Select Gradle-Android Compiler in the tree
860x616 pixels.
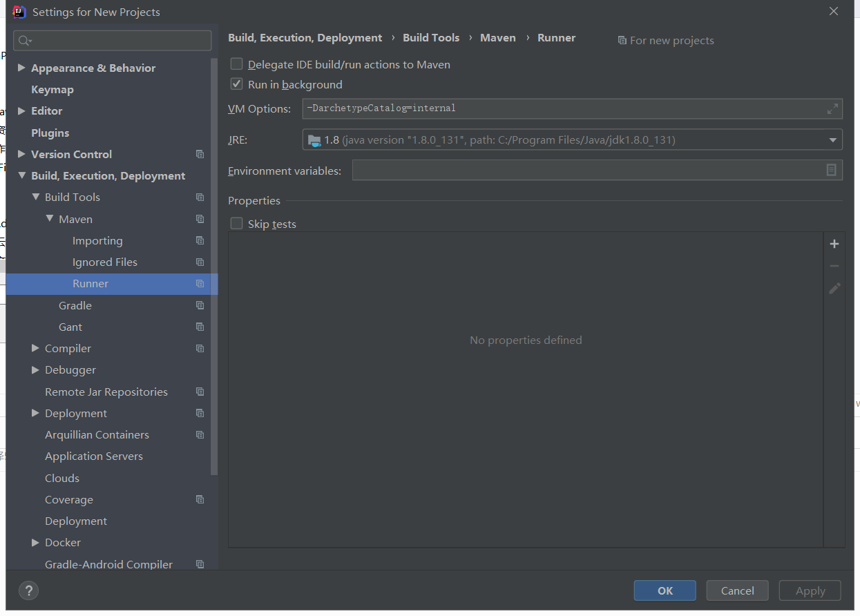point(109,564)
